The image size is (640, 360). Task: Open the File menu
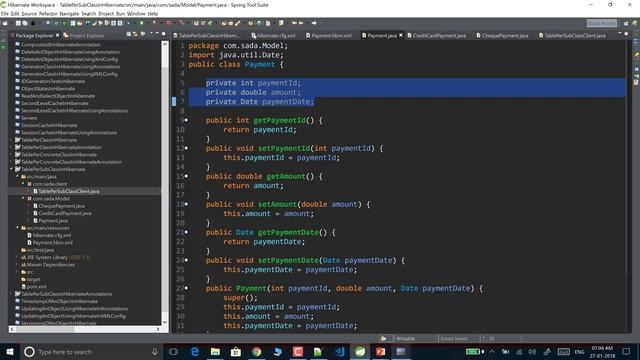point(4,13)
